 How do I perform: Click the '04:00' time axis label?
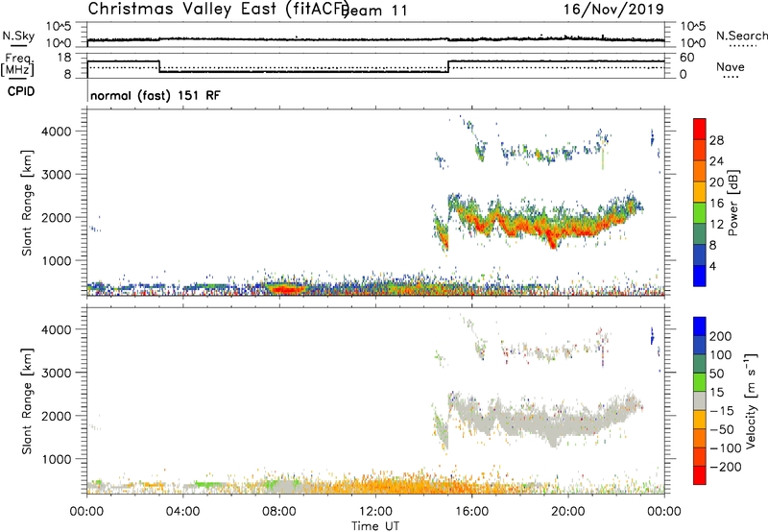182,512
